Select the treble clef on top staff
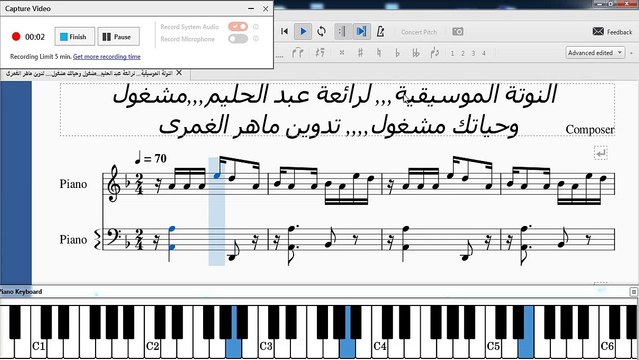The image size is (639, 360). tap(113, 183)
